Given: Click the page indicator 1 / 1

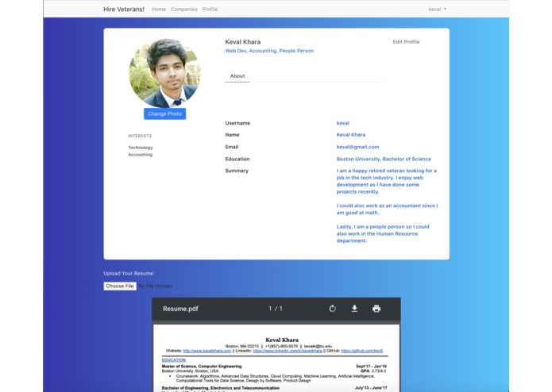Looking at the screenshot, I should pos(276,309).
